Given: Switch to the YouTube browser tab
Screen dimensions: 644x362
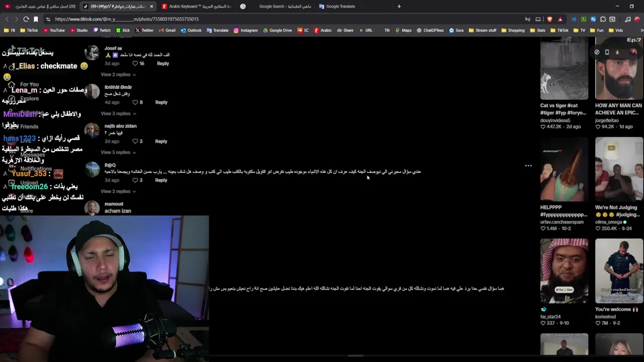Looking at the screenshot, I should [40, 7].
